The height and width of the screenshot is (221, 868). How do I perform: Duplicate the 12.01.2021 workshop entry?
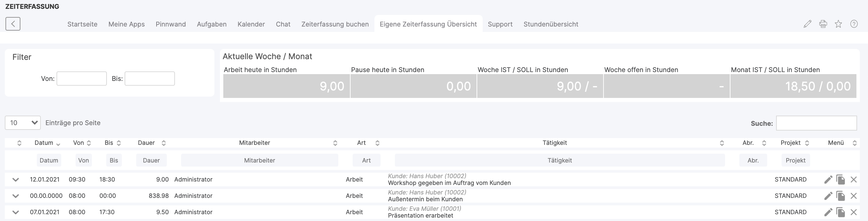[841, 180]
